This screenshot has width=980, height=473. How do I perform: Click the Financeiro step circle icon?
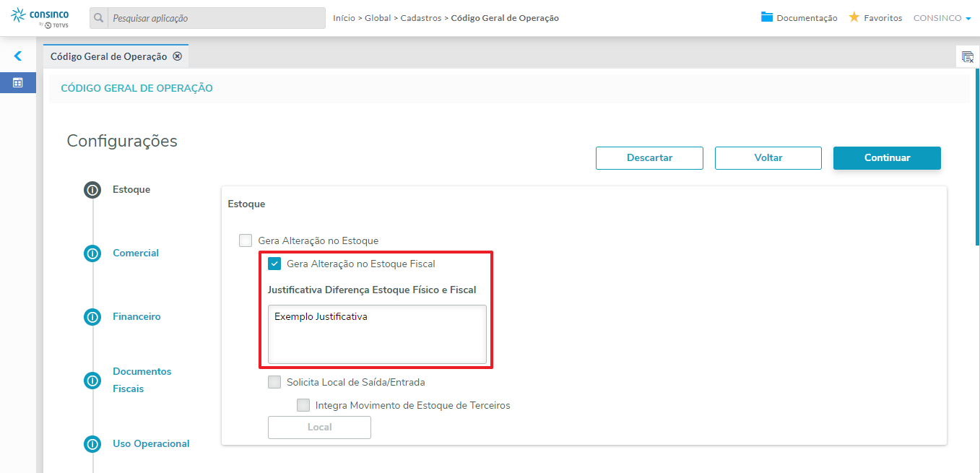(92, 317)
